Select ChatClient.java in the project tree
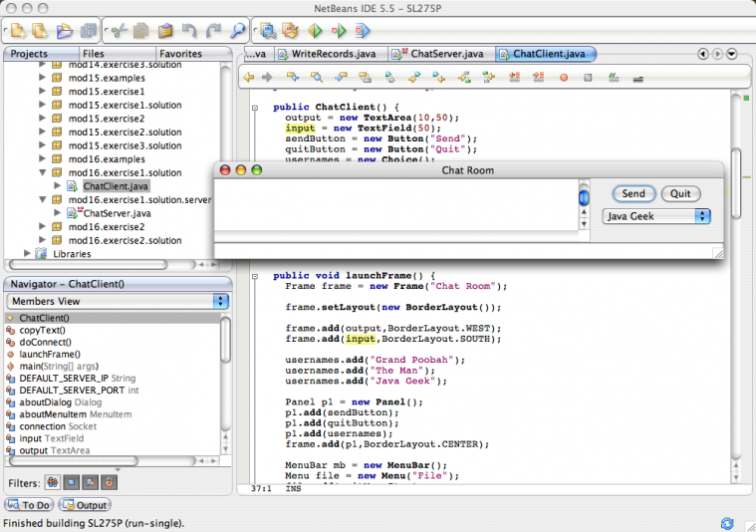The image size is (756, 532). coord(116,186)
